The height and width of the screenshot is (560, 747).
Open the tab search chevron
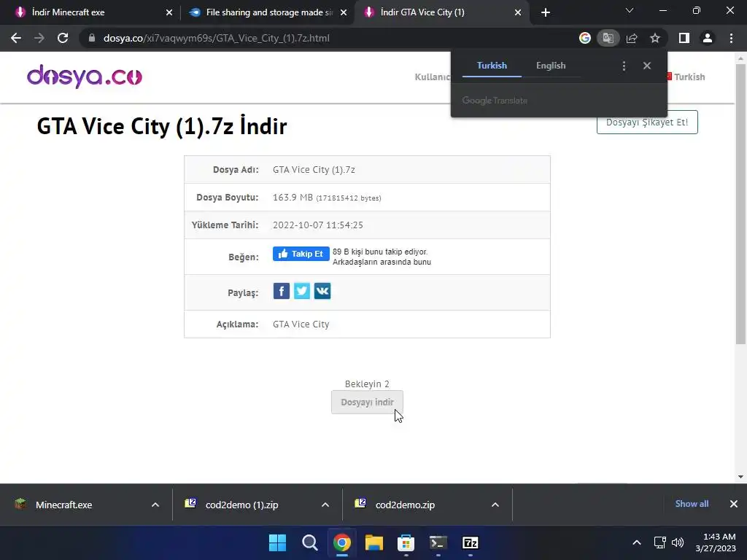click(630, 10)
